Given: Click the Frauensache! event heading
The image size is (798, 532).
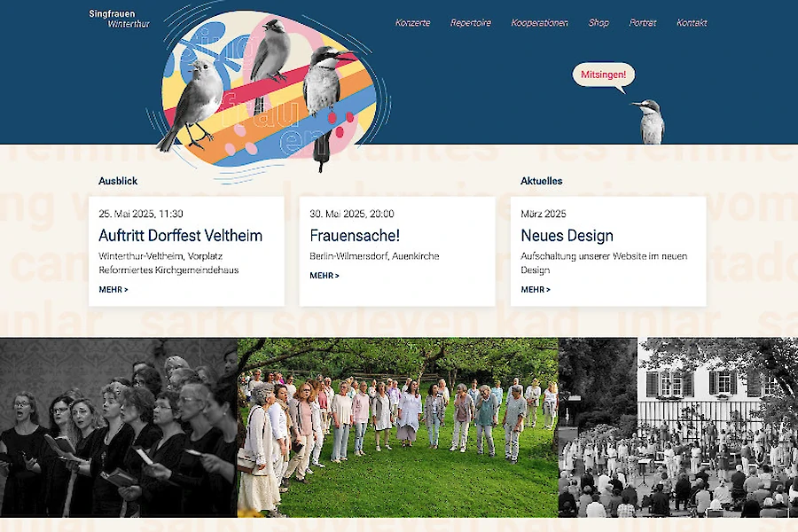Looking at the screenshot, I should tap(355, 236).
